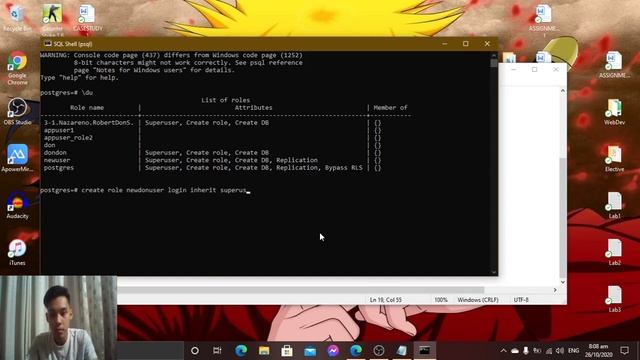640x360 pixels.
Task: Click the 'create role newdonuser' command line
Action: click(x=145, y=190)
